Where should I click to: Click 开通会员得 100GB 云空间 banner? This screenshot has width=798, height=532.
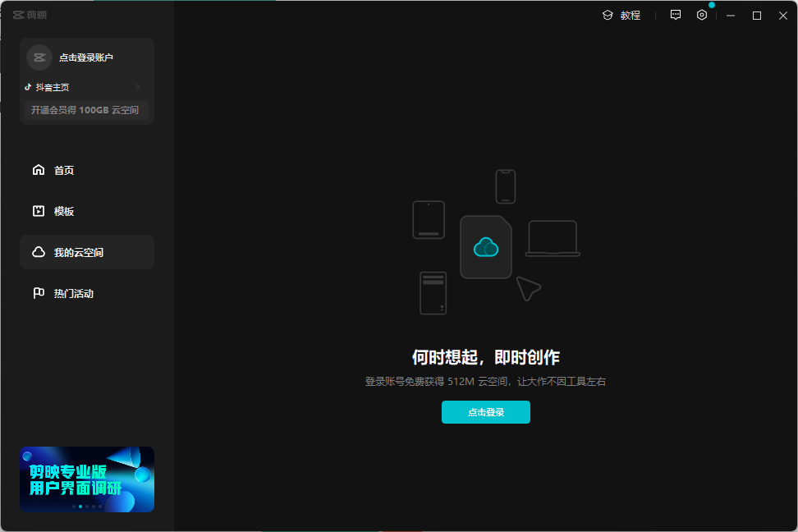click(x=86, y=110)
